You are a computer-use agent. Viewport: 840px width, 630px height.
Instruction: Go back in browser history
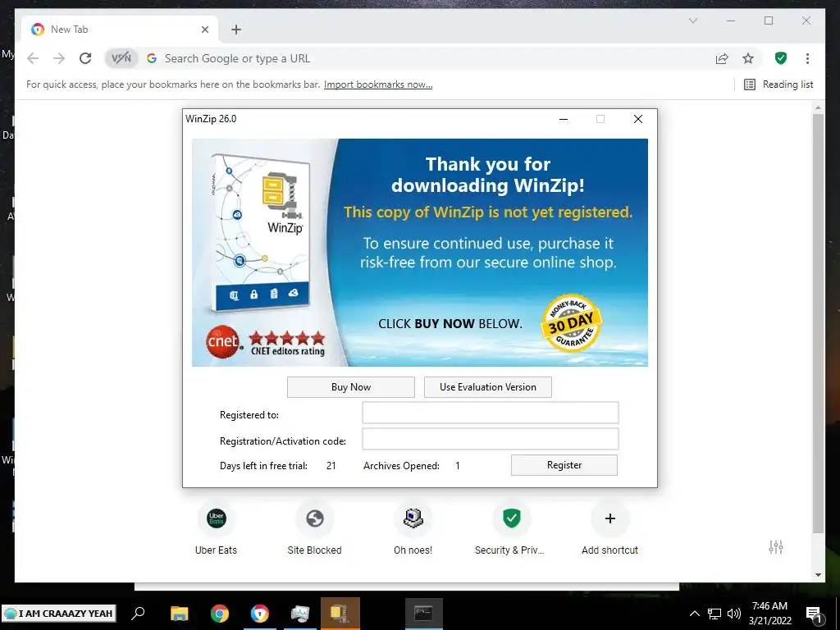pyautogui.click(x=33, y=58)
